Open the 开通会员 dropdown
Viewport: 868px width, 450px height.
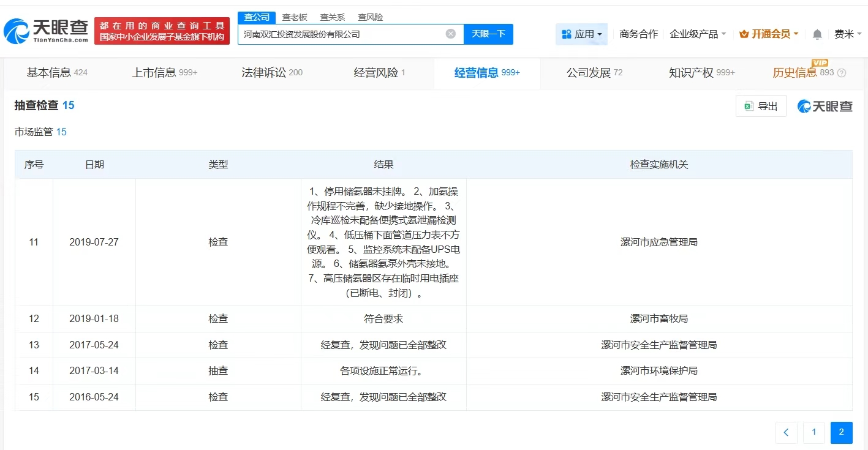click(769, 34)
